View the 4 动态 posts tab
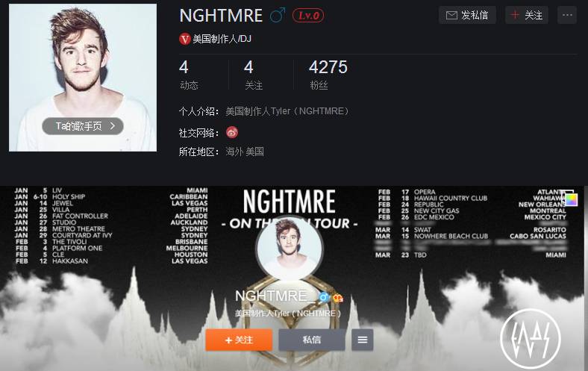This screenshot has width=588, height=371. [x=189, y=75]
